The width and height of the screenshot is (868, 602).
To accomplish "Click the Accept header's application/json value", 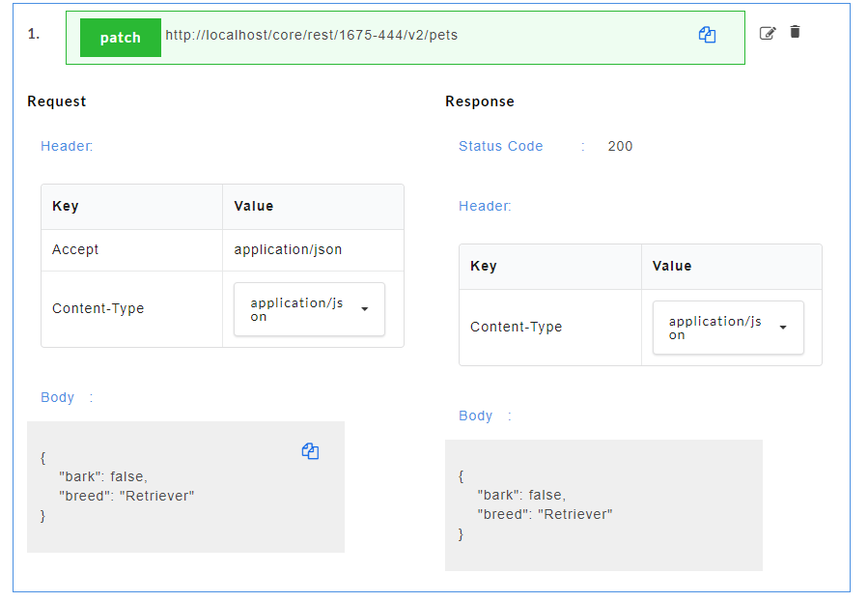I will tap(288, 249).
